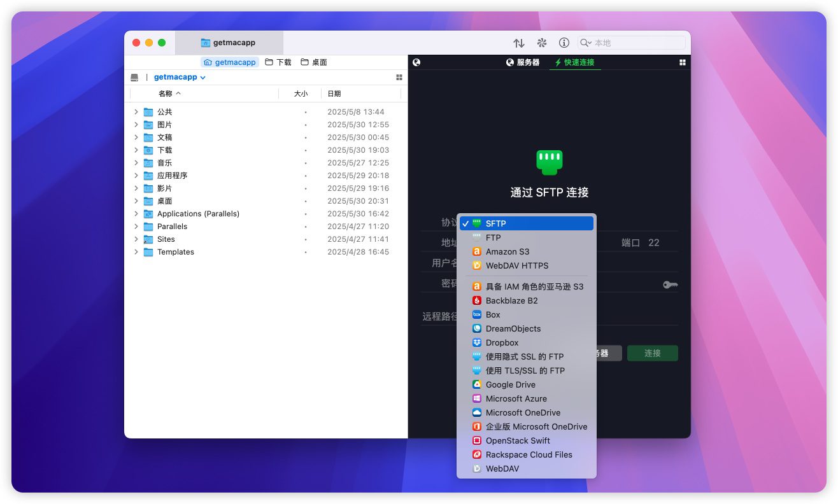Switch to the 快速连接 tab
Image resolution: width=838 pixels, height=504 pixels.
(x=574, y=62)
